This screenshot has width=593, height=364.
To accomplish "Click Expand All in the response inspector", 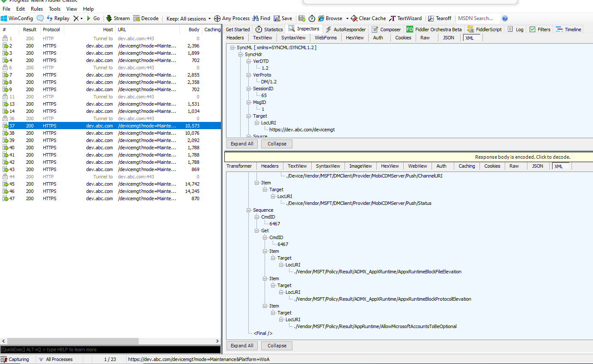I will pyautogui.click(x=241, y=345).
